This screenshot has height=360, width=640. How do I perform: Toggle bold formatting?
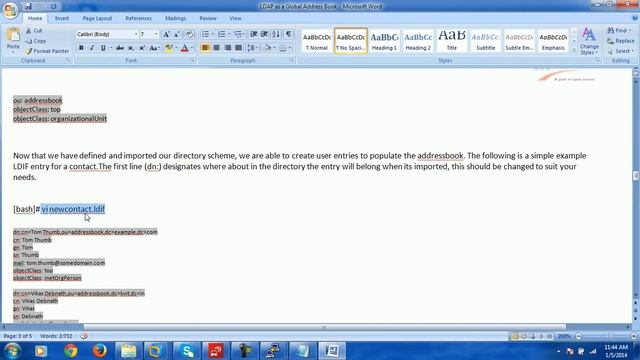pos(81,48)
